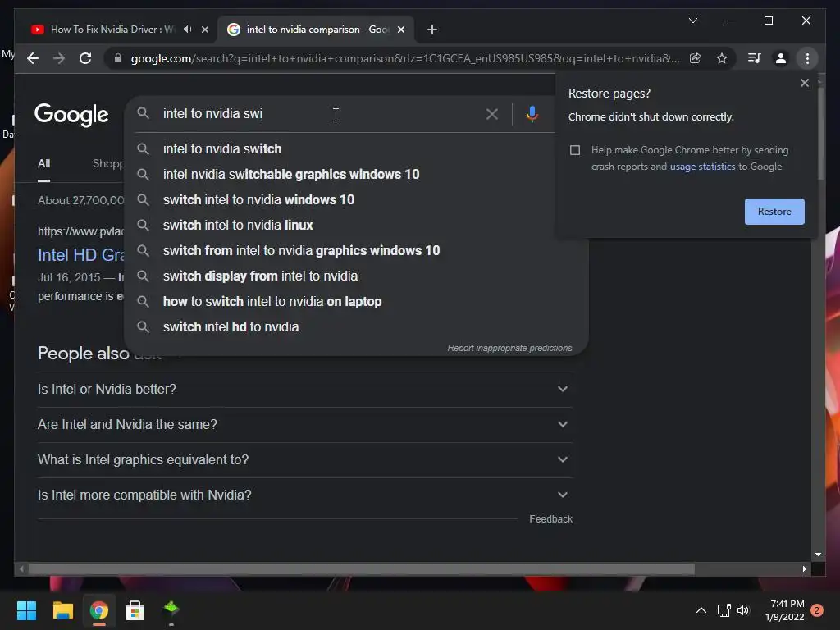Show hidden system tray icons
The width and height of the screenshot is (840, 630).
[701, 610]
